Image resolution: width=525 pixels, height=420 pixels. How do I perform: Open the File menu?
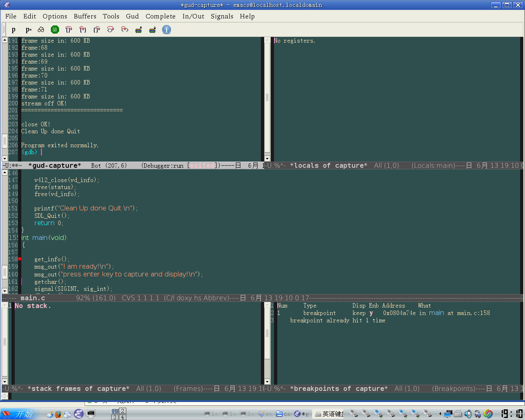11,16
